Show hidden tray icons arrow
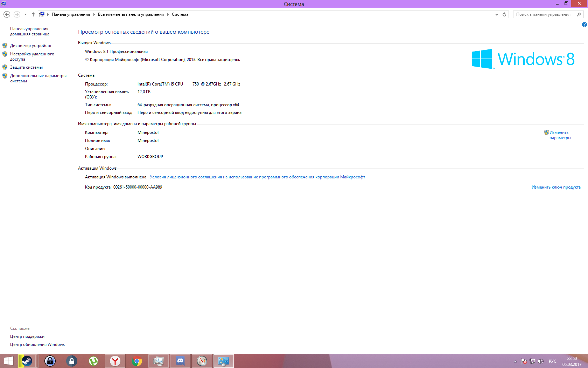Screen dimensions: 588x368 coord(515,361)
